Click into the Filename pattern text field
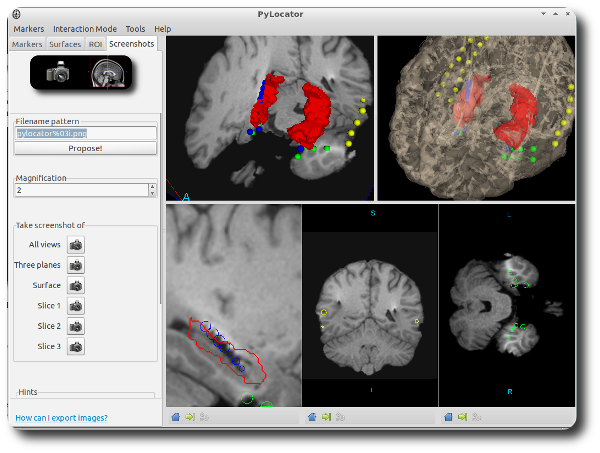 coord(85,132)
